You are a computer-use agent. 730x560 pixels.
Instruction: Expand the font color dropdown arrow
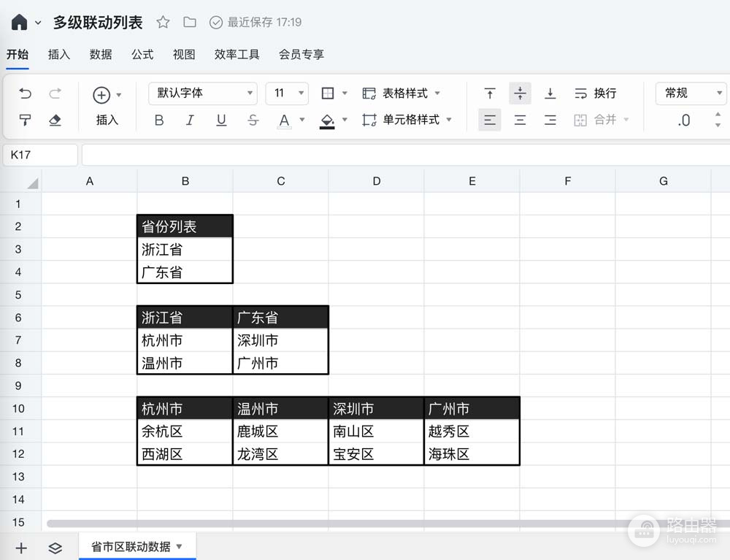tap(302, 120)
